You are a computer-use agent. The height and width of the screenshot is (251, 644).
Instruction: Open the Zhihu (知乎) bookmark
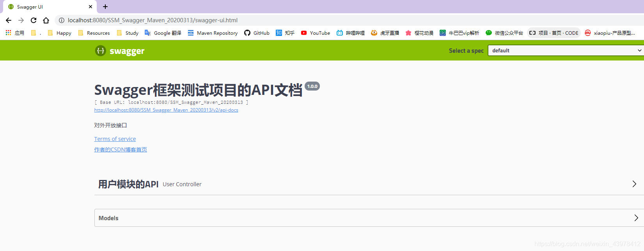pyautogui.click(x=285, y=33)
